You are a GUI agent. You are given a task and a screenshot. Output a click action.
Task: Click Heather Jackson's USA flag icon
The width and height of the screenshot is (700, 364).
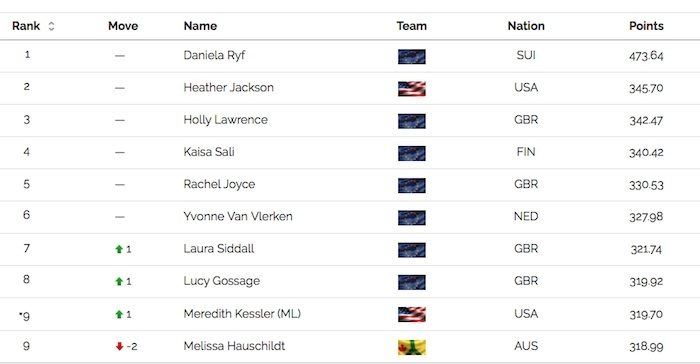coord(412,89)
